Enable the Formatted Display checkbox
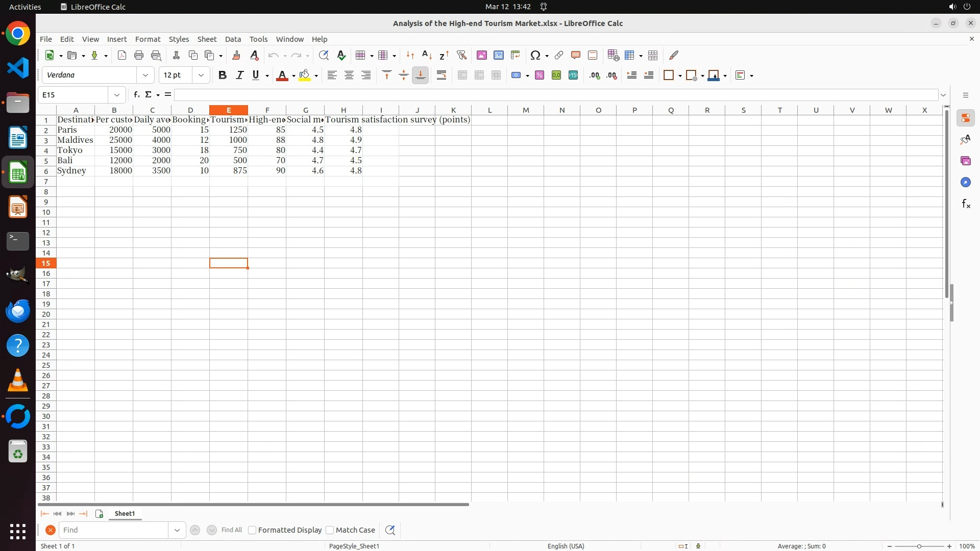The height and width of the screenshot is (551, 980). 252,530
